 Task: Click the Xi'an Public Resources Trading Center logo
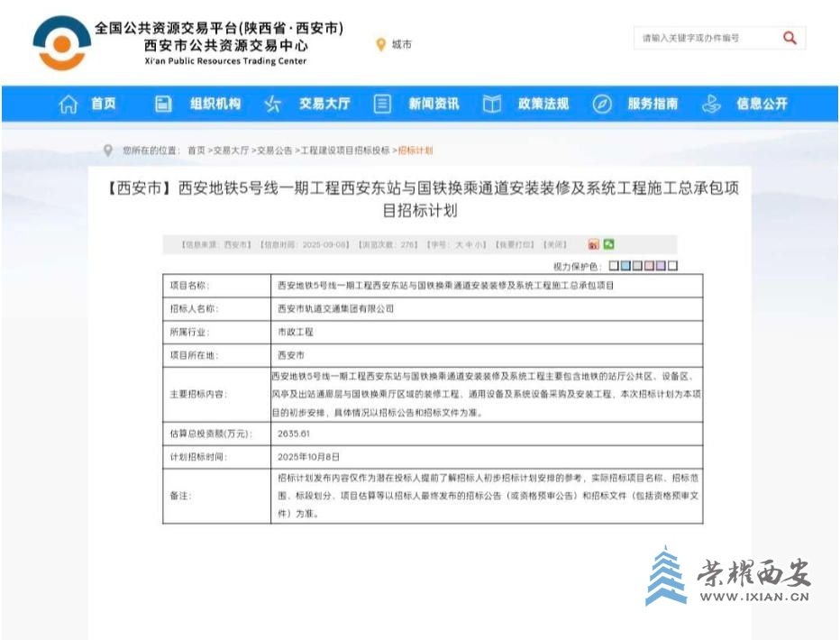(61, 43)
